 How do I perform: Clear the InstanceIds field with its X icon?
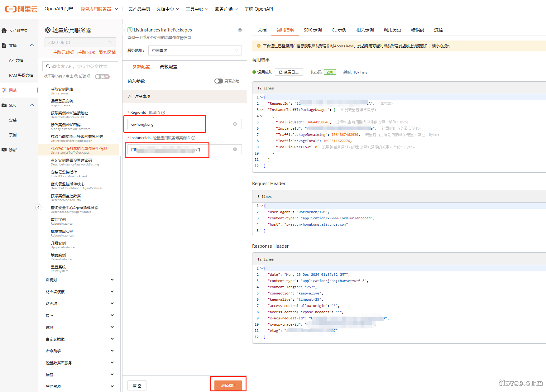(x=235, y=149)
